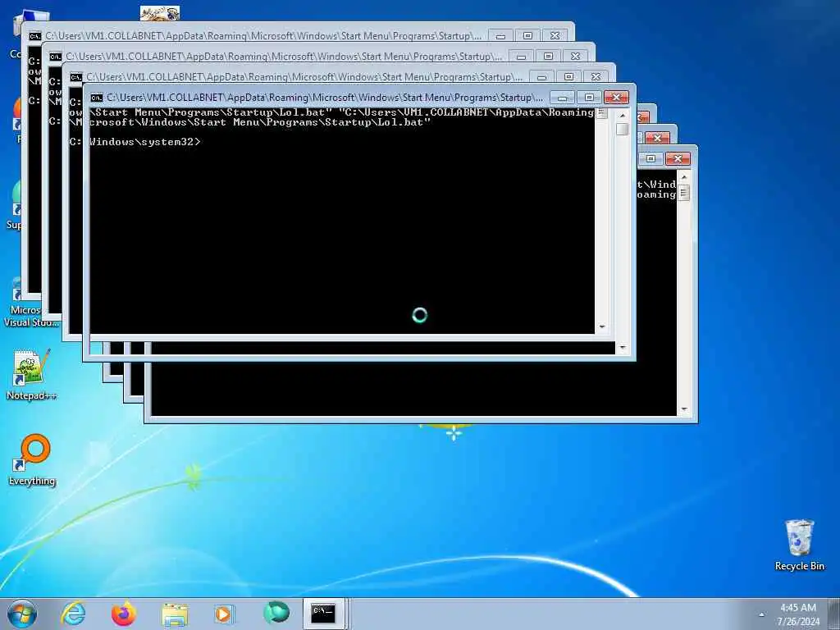This screenshot has height=630, width=840.
Task: Minimize the front Command Prompt window
Action: tap(562, 98)
